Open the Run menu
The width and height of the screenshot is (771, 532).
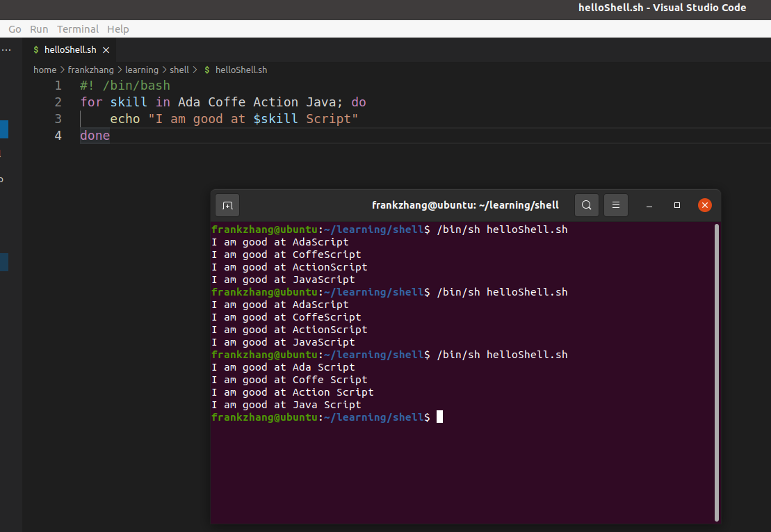(39, 29)
